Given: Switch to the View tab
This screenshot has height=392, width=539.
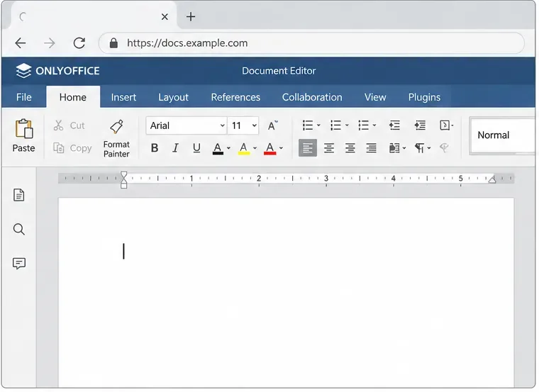Looking at the screenshot, I should point(375,97).
